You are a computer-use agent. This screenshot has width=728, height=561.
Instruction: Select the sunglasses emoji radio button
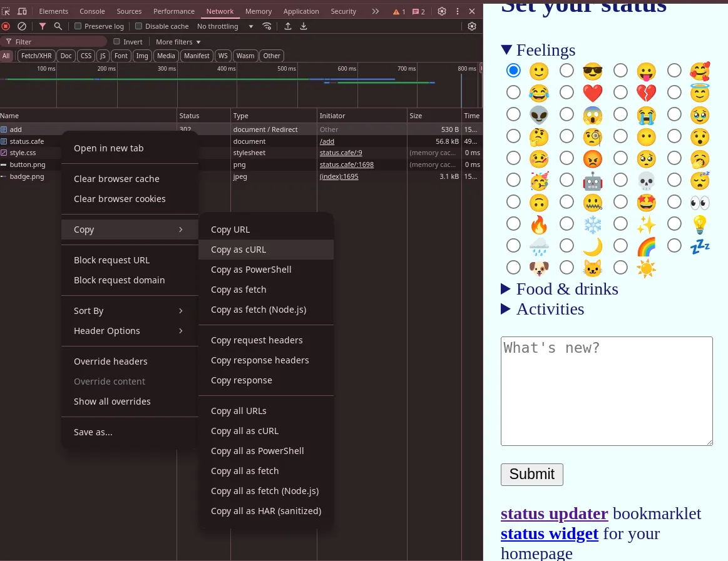567,71
